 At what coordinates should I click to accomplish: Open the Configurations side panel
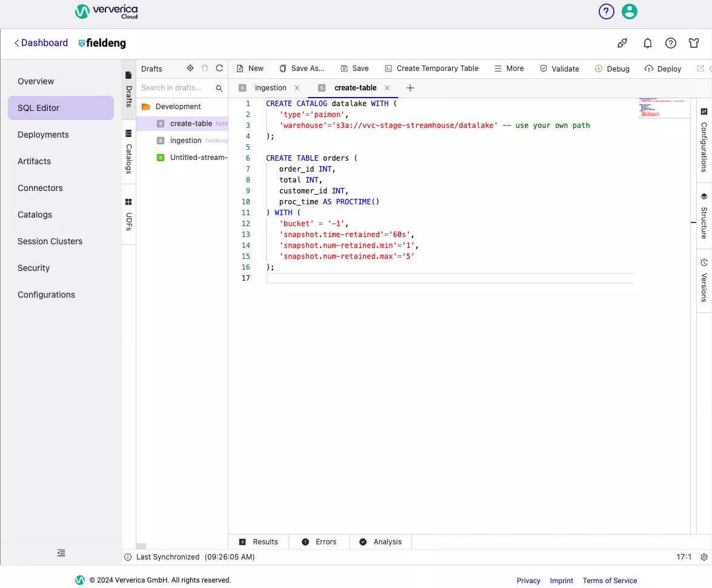click(x=704, y=140)
